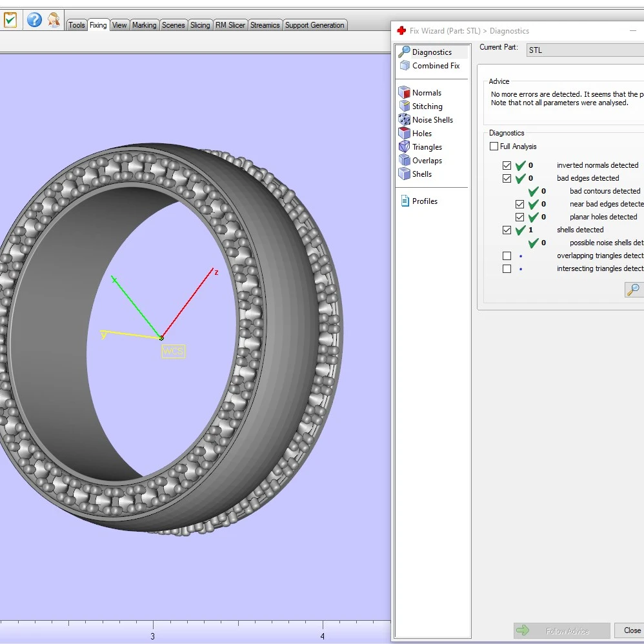The width and height of the screenshot is (644, 644).
Task: Open the Noise Shells page
Action: [x=432, y=119]
